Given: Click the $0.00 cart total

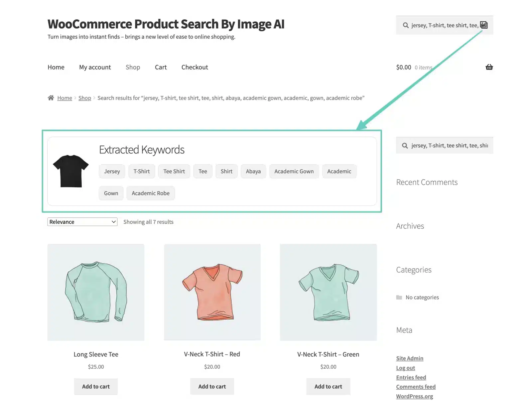Looking at the screenshot, I should (x=404, y=67).
